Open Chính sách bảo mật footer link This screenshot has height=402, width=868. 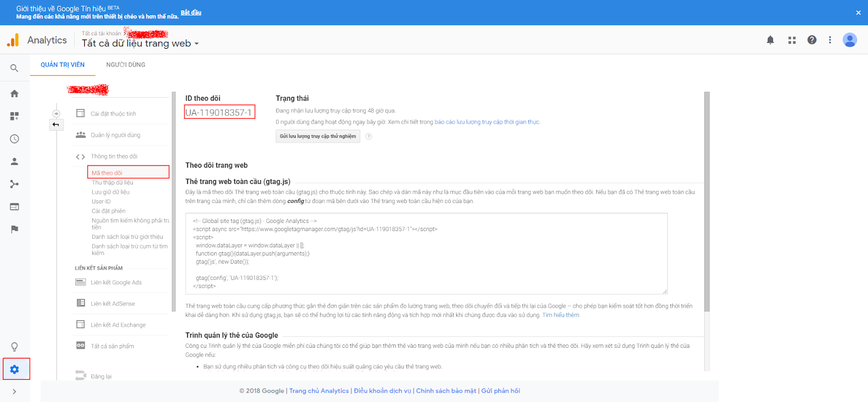[x=446, y=391]
